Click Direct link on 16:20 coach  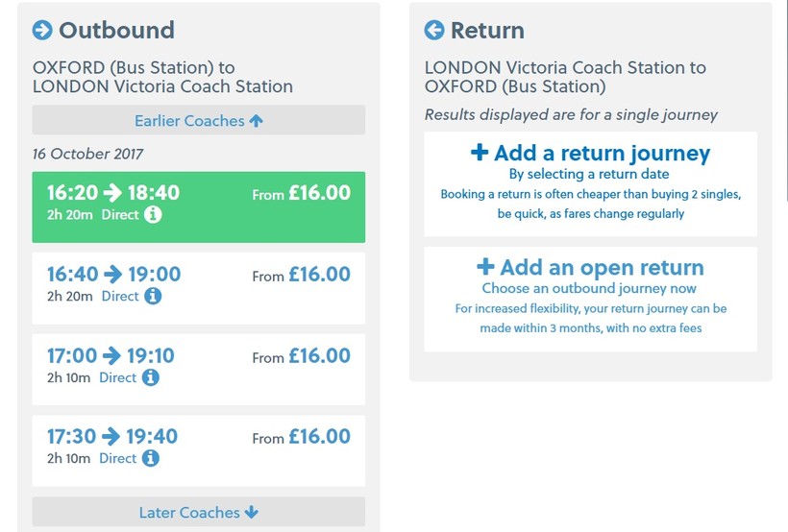click(x=120, y=215)
